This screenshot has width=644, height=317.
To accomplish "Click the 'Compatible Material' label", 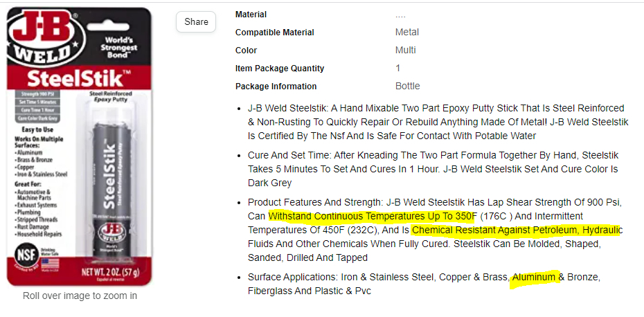I will 274,33.
